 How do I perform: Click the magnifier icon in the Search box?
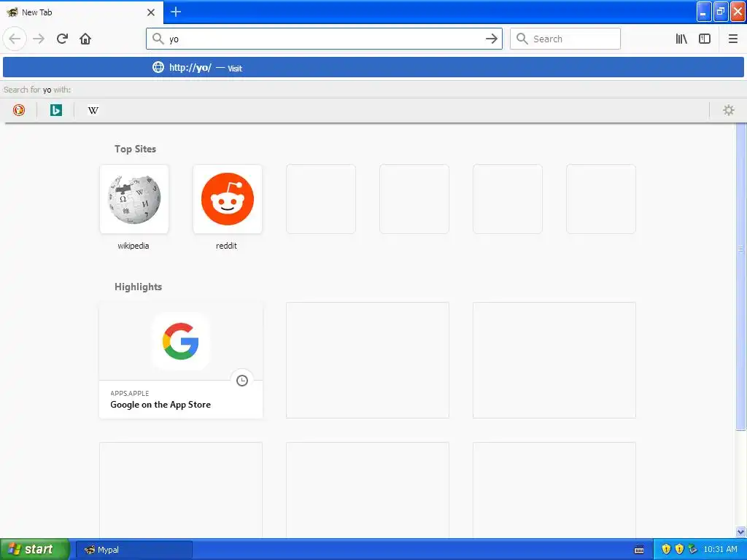(x=522, y=39)
